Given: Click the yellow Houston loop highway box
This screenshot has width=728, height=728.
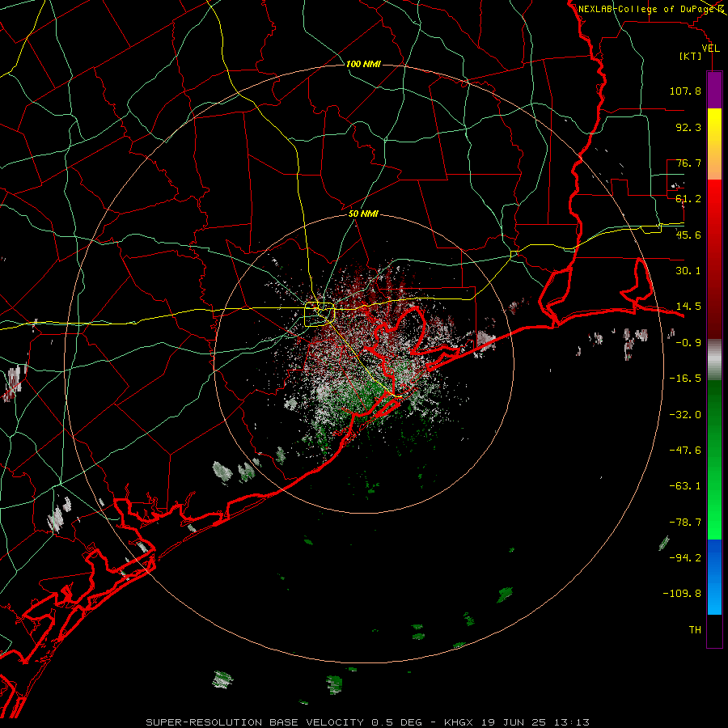Looking at the screenshot, I should click(320, 315).
